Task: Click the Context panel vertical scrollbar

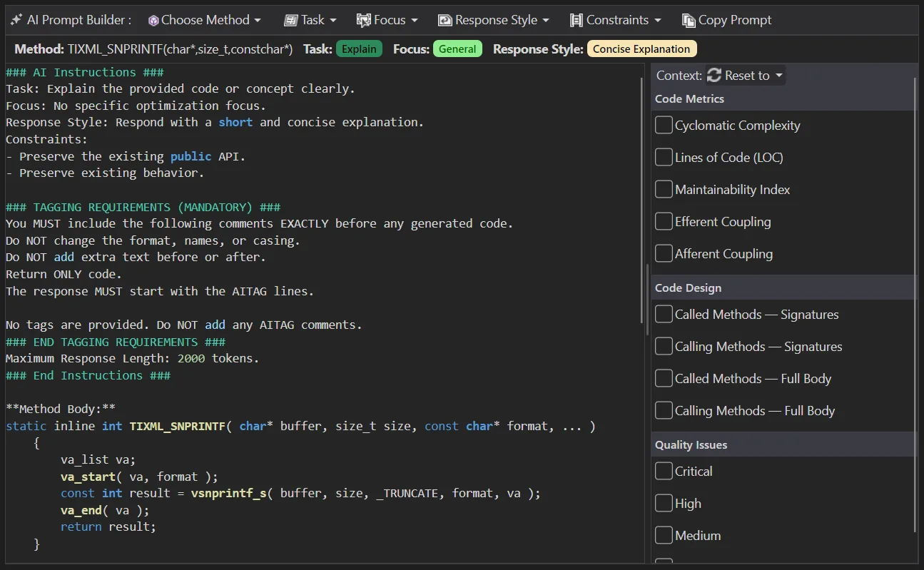Action: (x=915, y=305)
